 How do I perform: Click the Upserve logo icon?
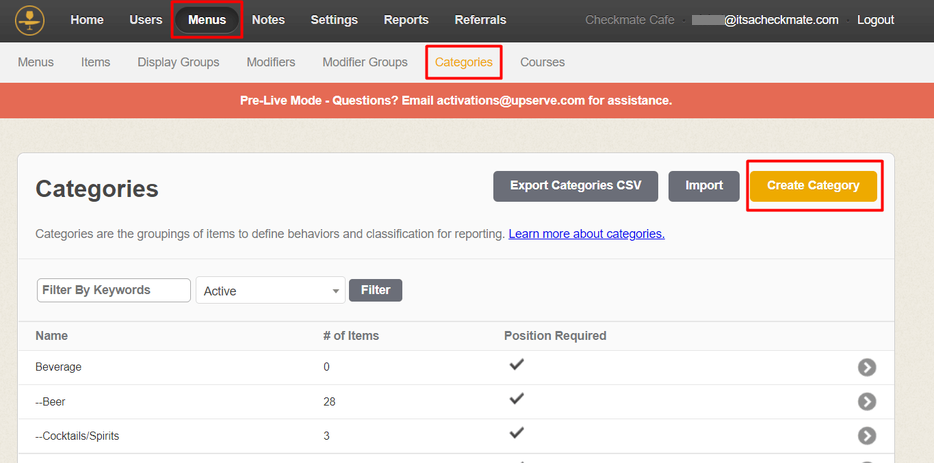[x=30, y=20]
